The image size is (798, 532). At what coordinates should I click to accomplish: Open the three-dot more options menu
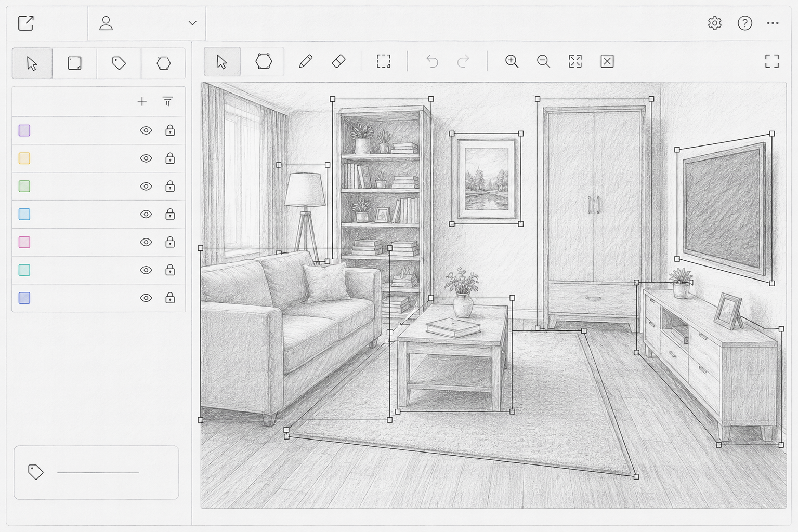pyautogui.click(x=773, y=23)
